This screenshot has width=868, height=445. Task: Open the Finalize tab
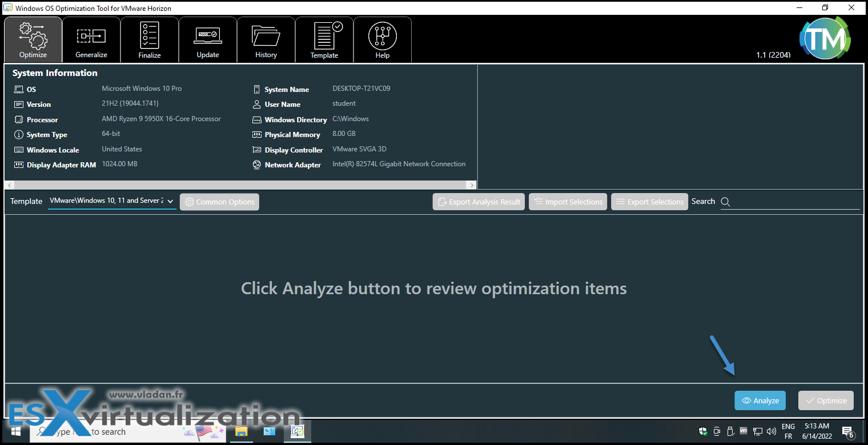[x=150, y=40]
